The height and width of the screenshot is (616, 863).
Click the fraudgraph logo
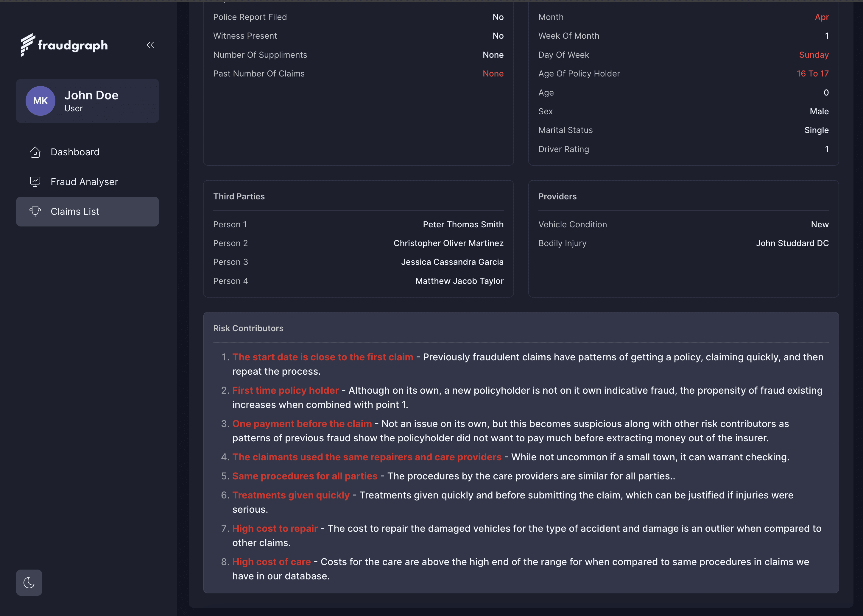64,45
